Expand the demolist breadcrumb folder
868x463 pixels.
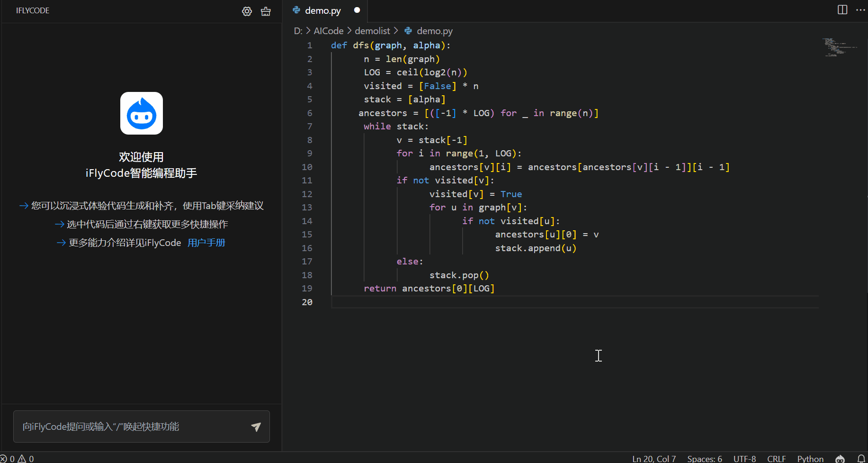(372, 31)
